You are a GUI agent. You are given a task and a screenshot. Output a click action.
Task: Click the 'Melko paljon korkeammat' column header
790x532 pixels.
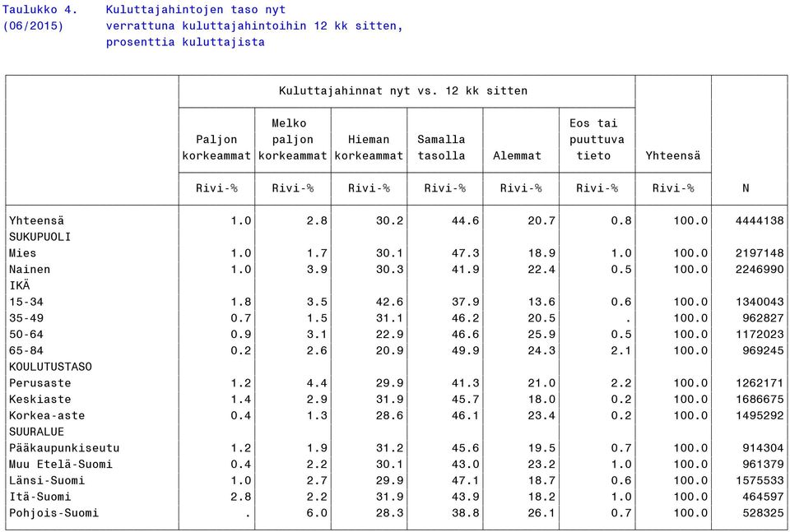click(x=293, y=140)
